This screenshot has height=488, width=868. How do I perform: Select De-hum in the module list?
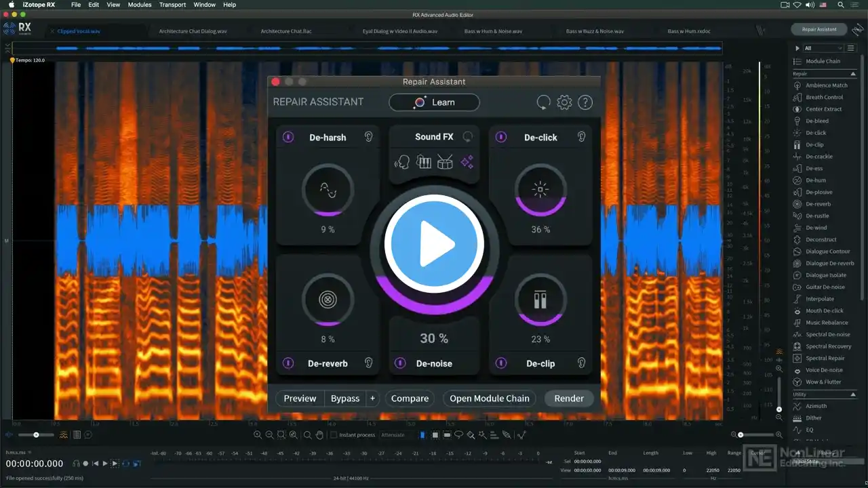pyautogui.click(x=814, y=180)
